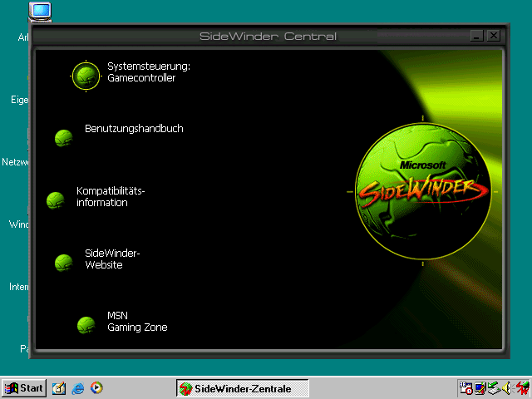This screenshot has width=532, height=399.
Task: Minimize the SideWinder Central window
Action: coord(476,36)
